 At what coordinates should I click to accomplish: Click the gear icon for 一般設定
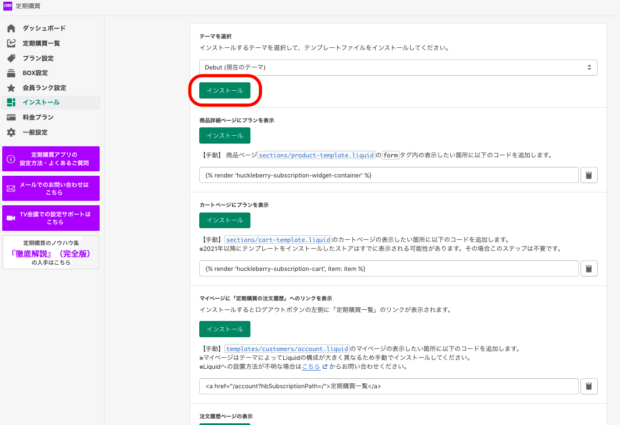coord(11,132)
